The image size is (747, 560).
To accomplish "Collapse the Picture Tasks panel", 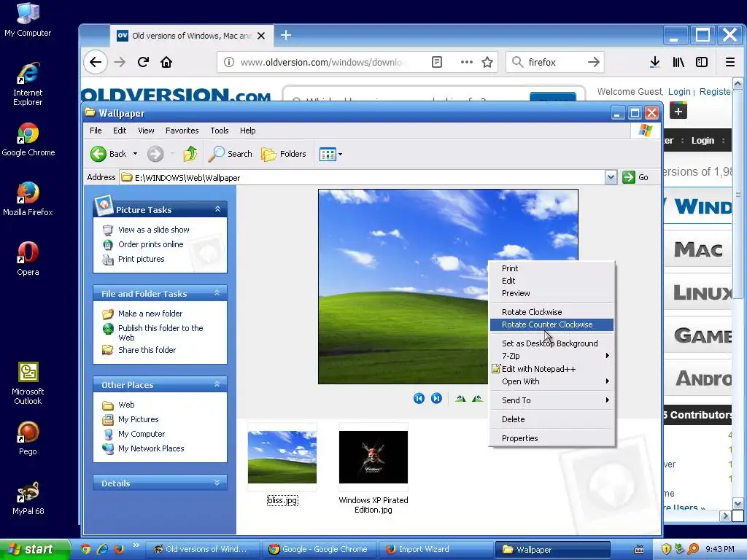I will (217, 209).
